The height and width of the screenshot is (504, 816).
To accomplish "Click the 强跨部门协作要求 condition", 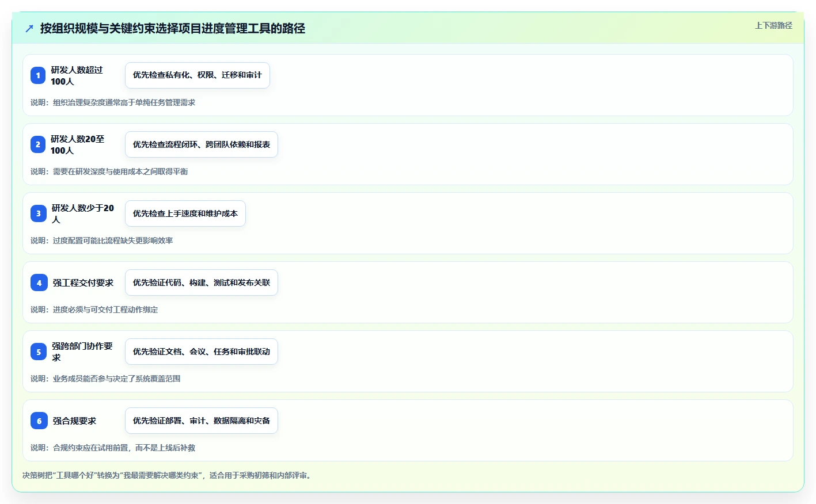I will pyautogui.click(x=82, y=352).
